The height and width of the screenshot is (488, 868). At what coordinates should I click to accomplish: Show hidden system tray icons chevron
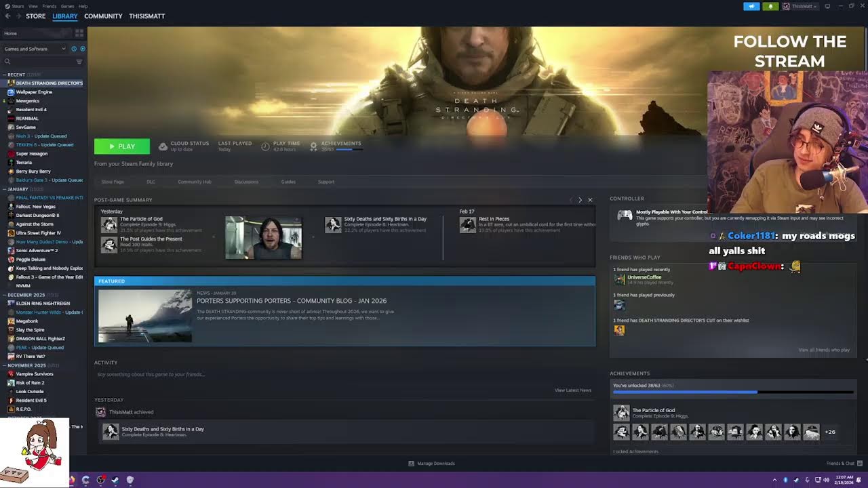(x=774, y=480)
